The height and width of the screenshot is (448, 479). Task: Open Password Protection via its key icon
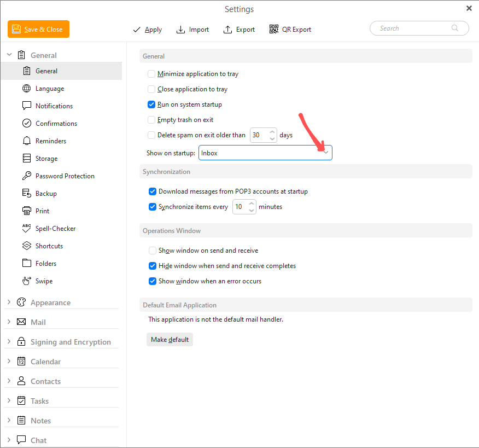click(27, 176)
